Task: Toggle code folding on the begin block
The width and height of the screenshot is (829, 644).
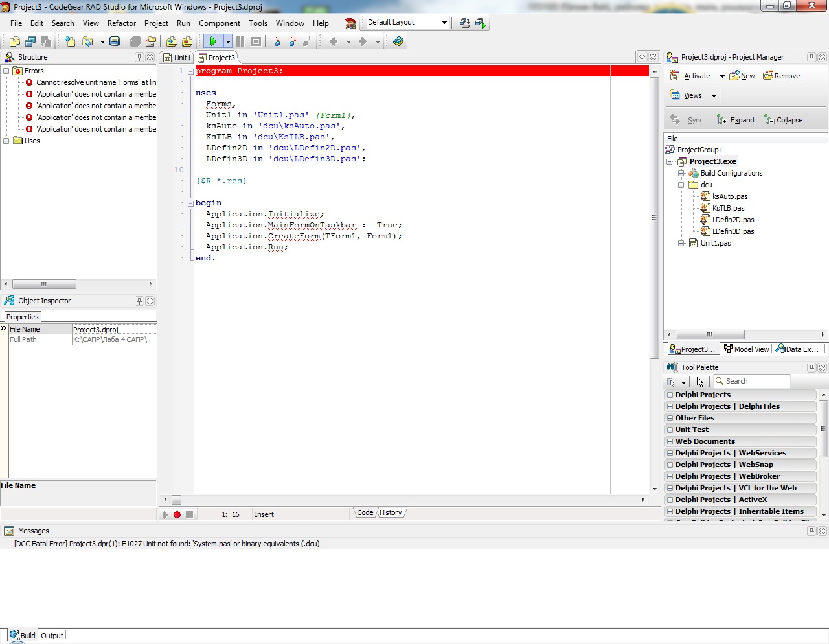Action: pyautogui.click(x=191, y=203)
